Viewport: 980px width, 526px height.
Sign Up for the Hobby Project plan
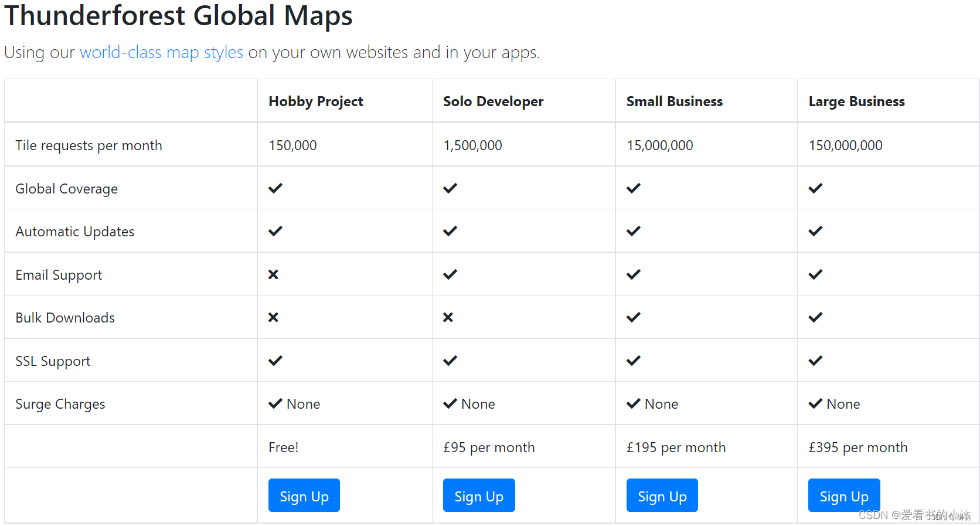(x=304, y=496)
